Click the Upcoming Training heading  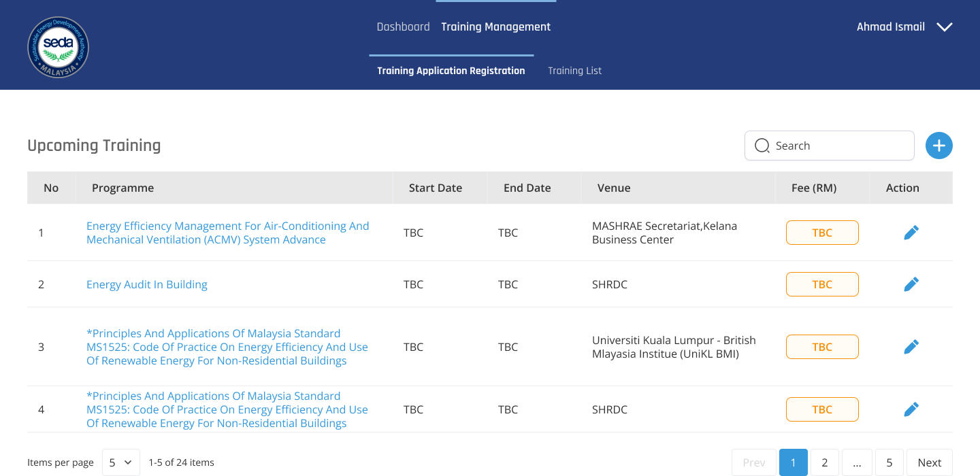pyautogui.click(x=94, y=146)
